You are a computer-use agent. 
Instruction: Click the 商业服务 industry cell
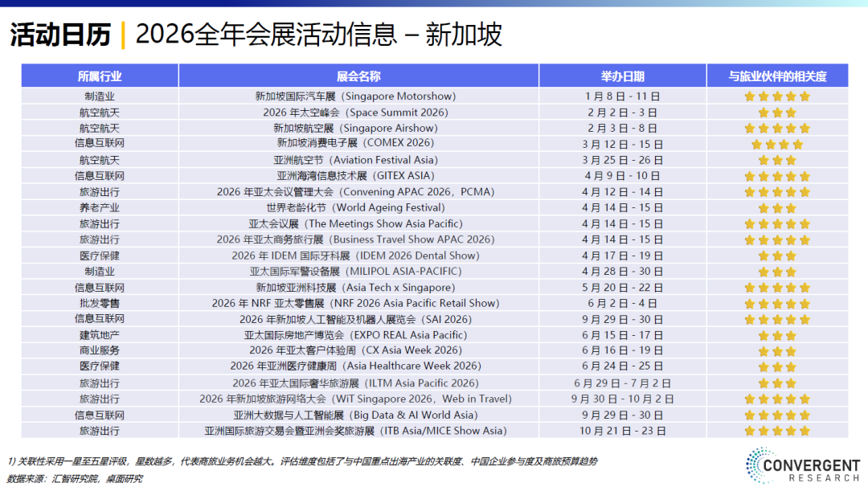(100, 350)
